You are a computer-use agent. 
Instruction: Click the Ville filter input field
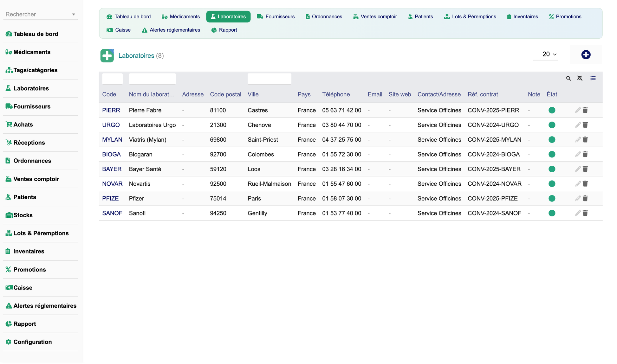point(270,79)
